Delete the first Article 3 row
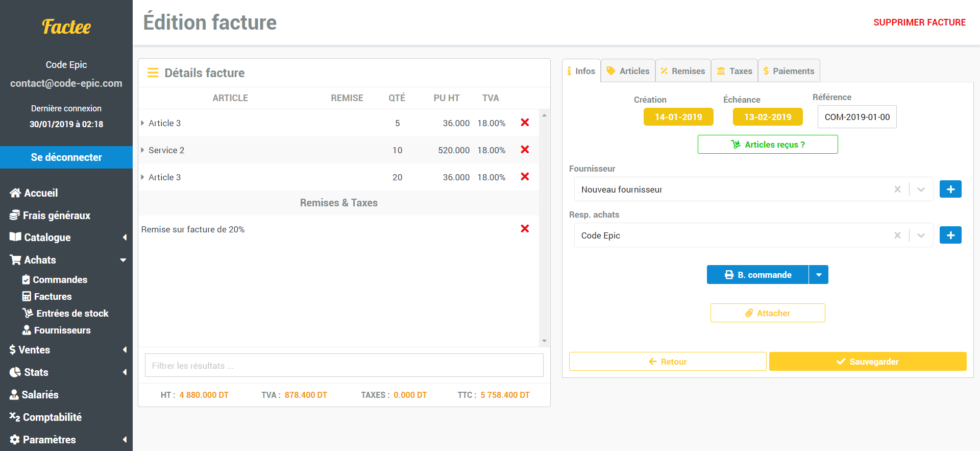 click(524, 123)
